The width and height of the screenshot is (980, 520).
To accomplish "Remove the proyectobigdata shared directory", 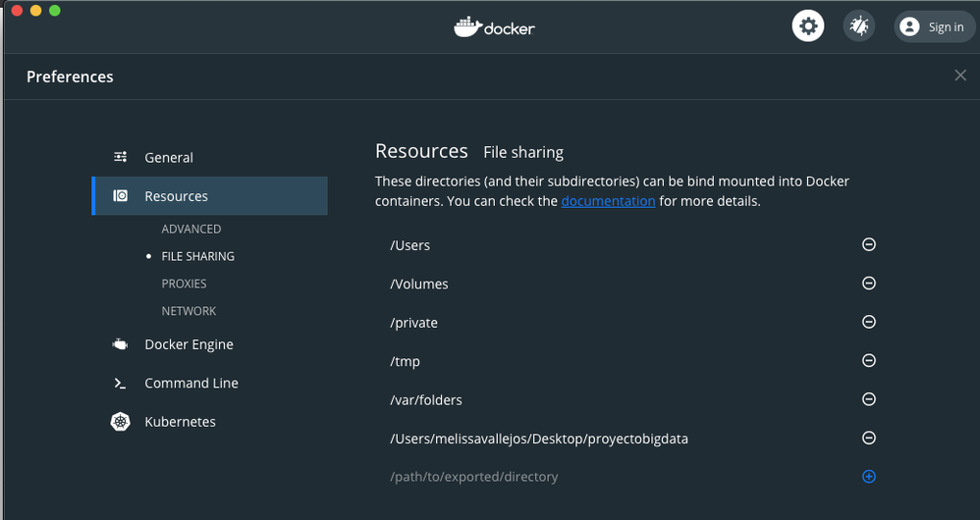I will pyautogui.click(x=869, y=438).
